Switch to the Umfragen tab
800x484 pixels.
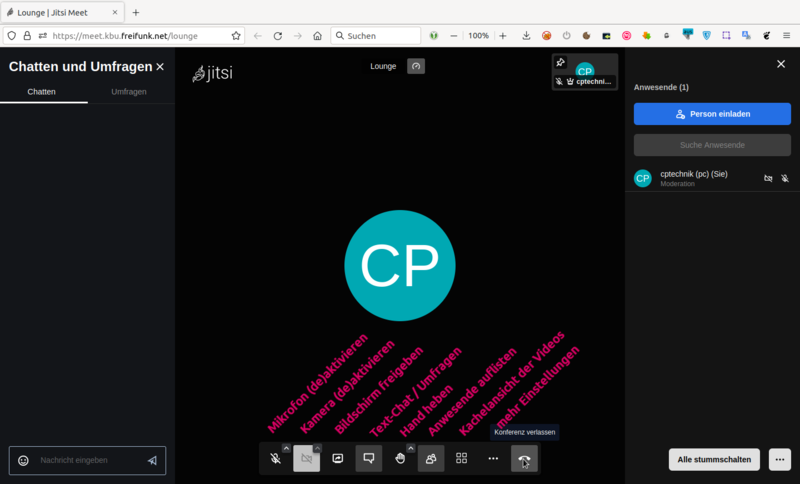click(x=131, y=91)
